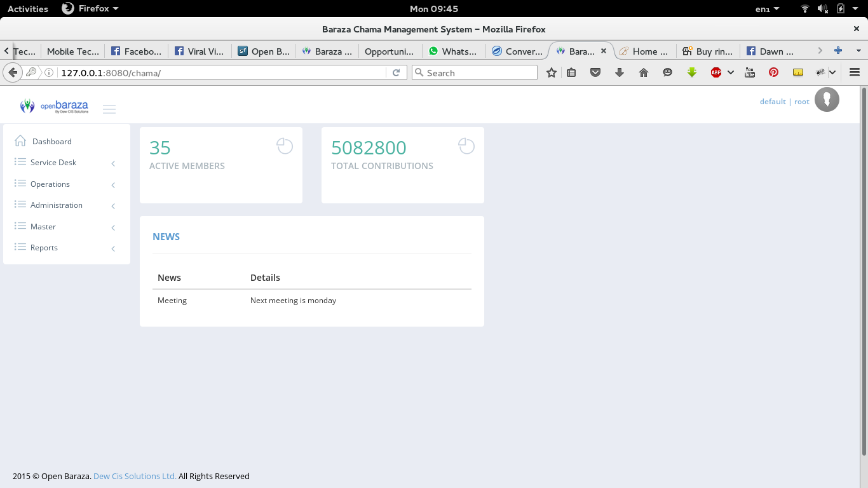The width and height of the screenshot is (868, 488).
Task: Switch to the WhatsApp browser tab
Action: click(x=452, y=51)
